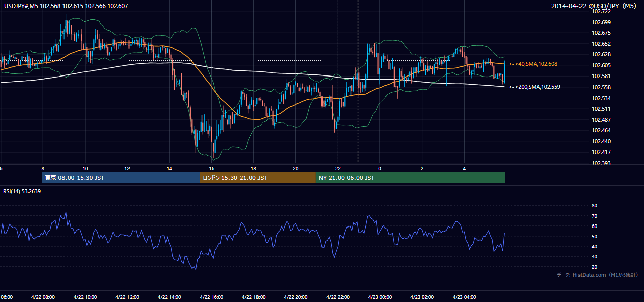This screenshot has height=302, width=644.
Task: Click hour tick 14 under price chart
Action: 169,168
